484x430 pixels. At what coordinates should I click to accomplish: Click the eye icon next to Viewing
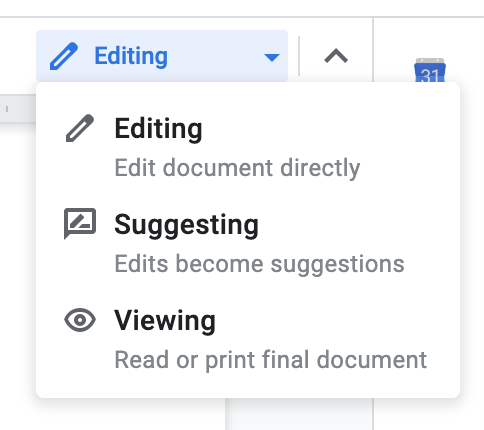click(80, 320)
